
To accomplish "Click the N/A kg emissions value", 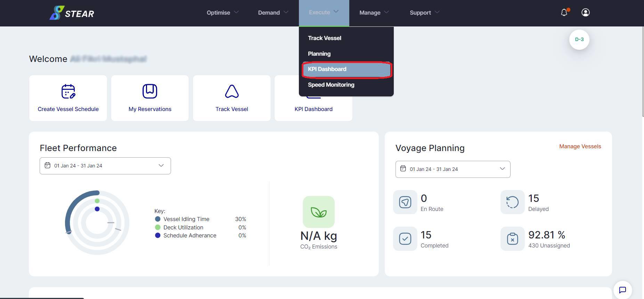I will point(319,236).
